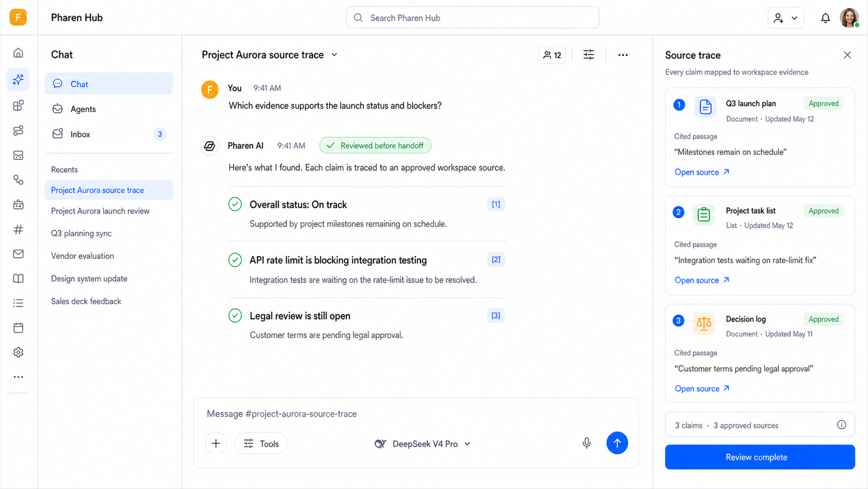The height and width of the screenshot is (489, 868).
Task: Click the Inbox unread count badge 3
Action: tap(160, 134)
